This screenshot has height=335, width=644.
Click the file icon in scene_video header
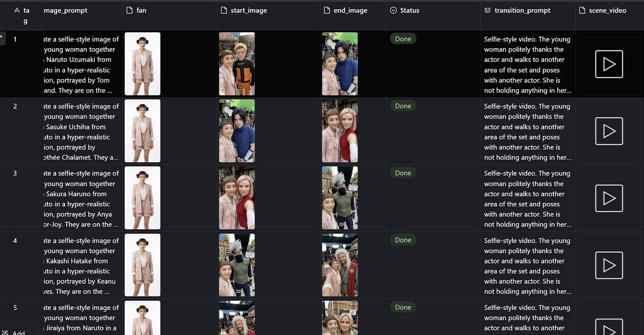tap(582, 10)
